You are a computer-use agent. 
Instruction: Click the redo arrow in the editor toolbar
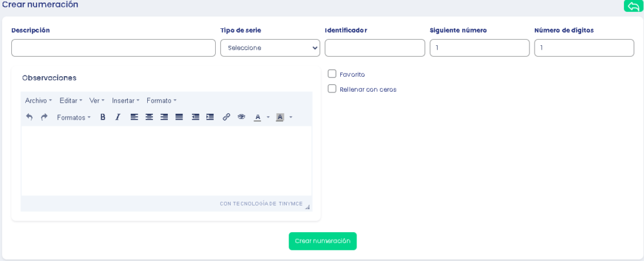click(44, 117)
